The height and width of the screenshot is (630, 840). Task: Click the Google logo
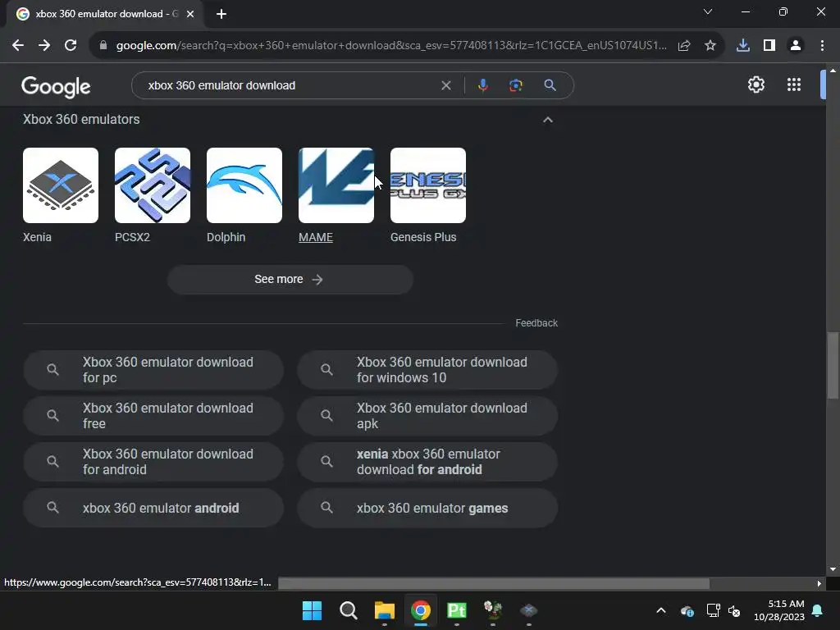(56, 86)
